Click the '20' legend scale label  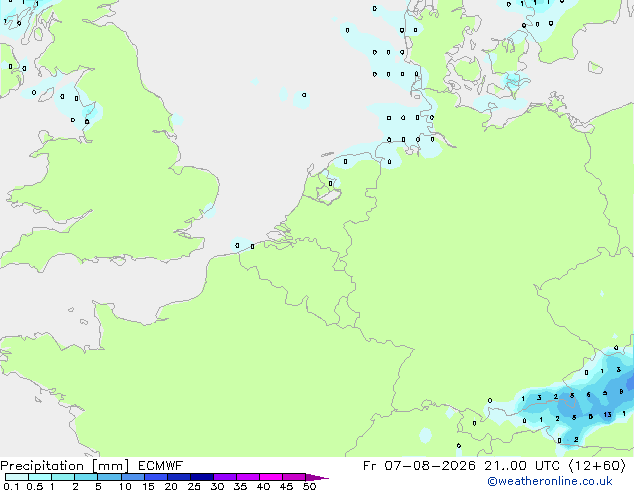171,486
